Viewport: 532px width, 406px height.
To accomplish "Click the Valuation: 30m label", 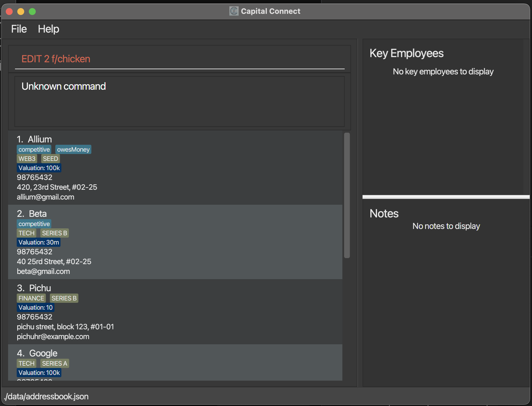I will click(x=39, y=242).
